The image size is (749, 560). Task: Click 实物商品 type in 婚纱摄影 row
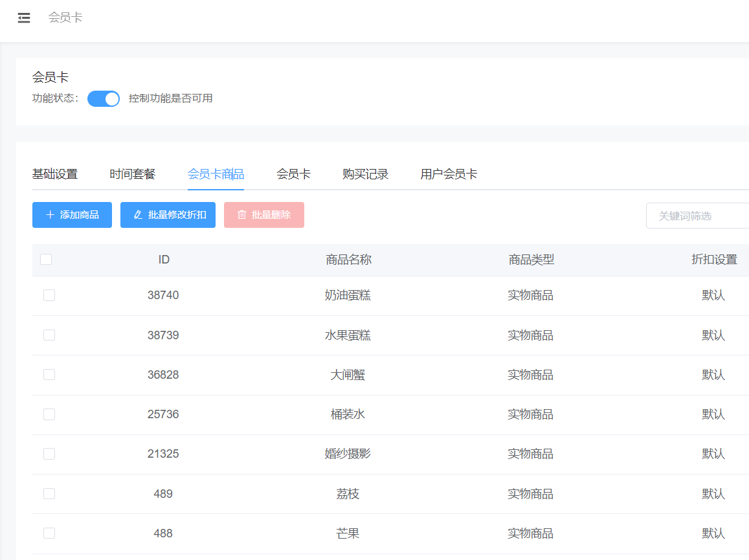pyautogui.click(x=531, y=454)
